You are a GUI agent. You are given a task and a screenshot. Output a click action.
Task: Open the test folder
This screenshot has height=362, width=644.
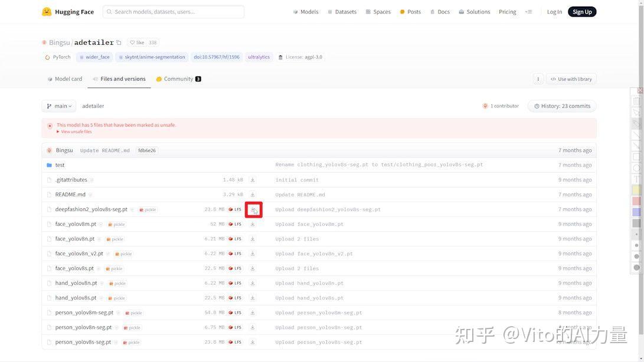point(60,165)
